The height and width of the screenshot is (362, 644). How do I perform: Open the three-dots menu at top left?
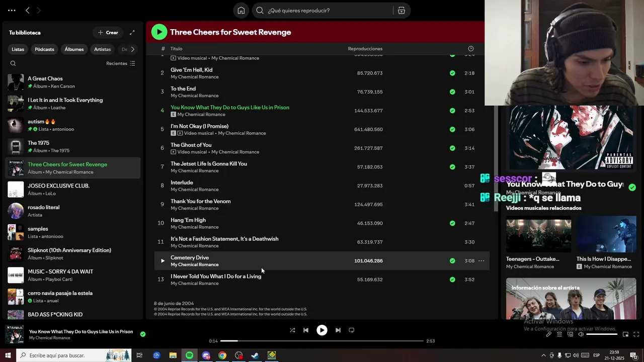12,10
